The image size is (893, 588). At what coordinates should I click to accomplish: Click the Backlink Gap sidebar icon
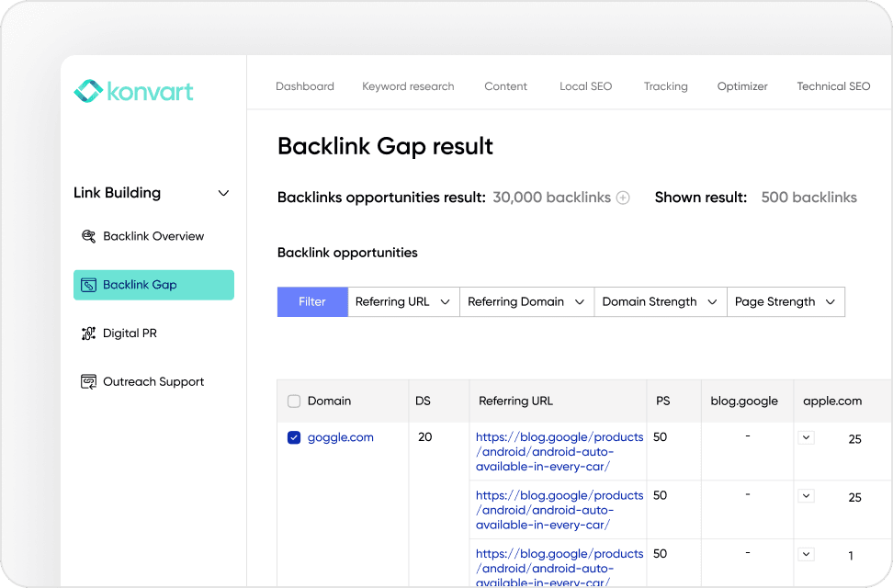[88, 285]
